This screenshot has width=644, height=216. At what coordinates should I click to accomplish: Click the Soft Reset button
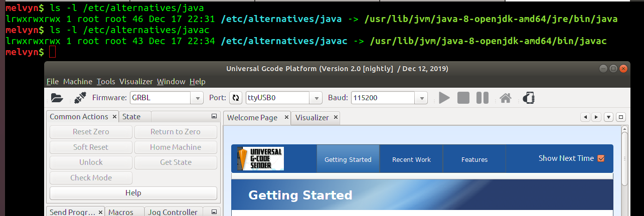[91, 147]
